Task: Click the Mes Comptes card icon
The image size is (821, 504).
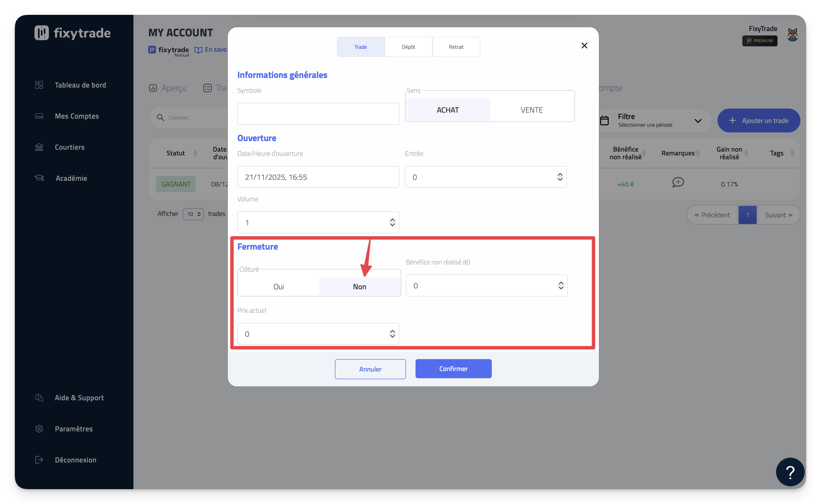Action: [x=39, y=116]
